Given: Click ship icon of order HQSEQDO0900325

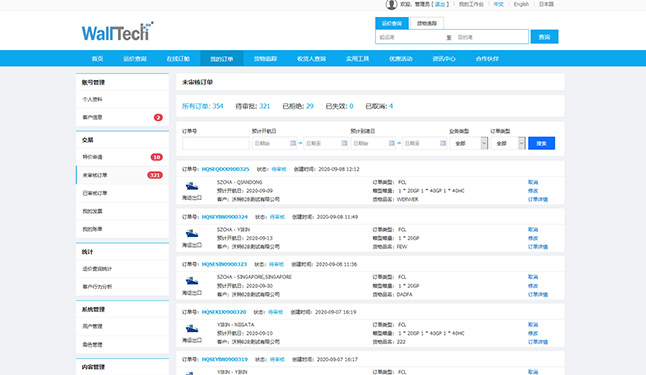Looking at the screenshot, I should [192, 186].
